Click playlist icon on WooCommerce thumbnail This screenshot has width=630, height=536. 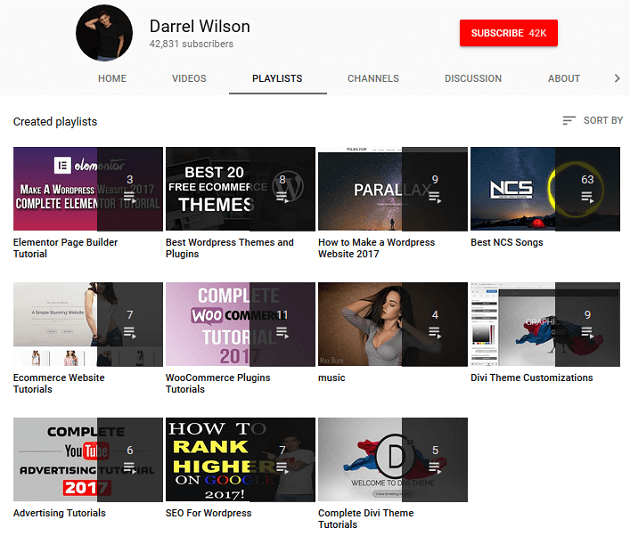click(282, 333)
